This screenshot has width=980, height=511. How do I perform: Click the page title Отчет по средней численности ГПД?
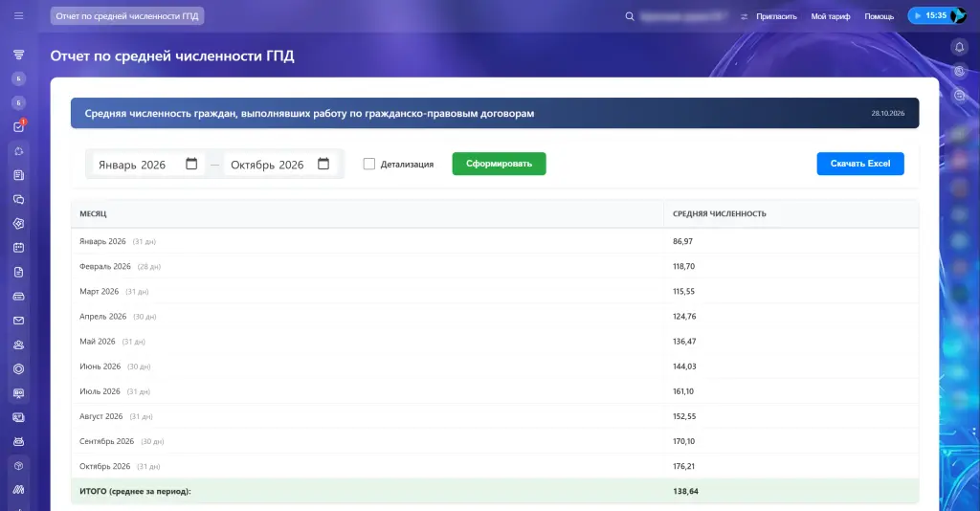(x=172, y=56)
